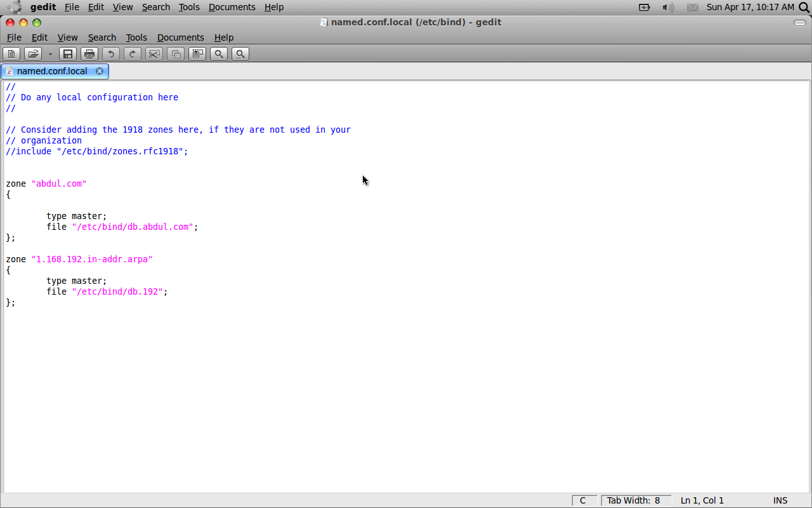The image size is (812, 508).
Task: Open Edit in the top panel menu bar
Action: (96, 7)
